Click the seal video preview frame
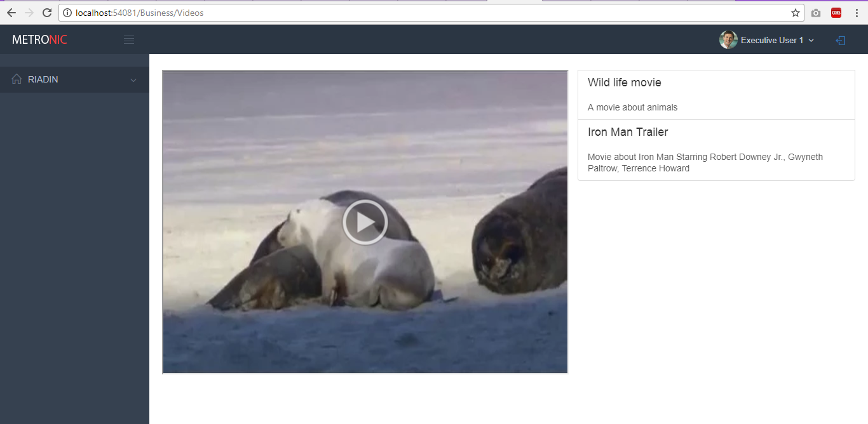The width and height of the screenshot is (868, 424). tap(365, 222)
